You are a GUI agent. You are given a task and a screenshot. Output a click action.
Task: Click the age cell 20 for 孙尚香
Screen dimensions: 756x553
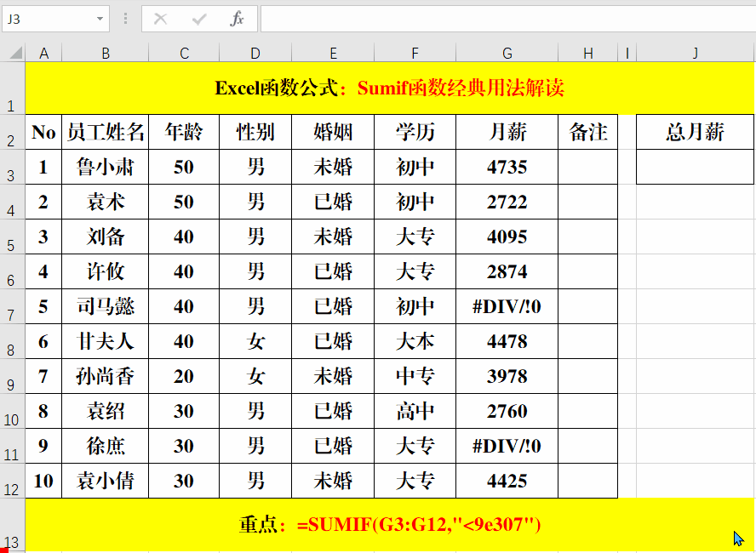click(184, 376)
